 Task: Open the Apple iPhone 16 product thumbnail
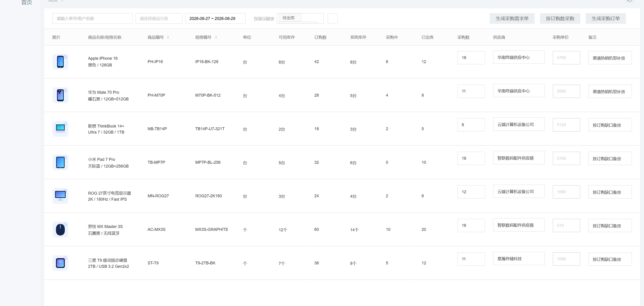coord(60,62)
